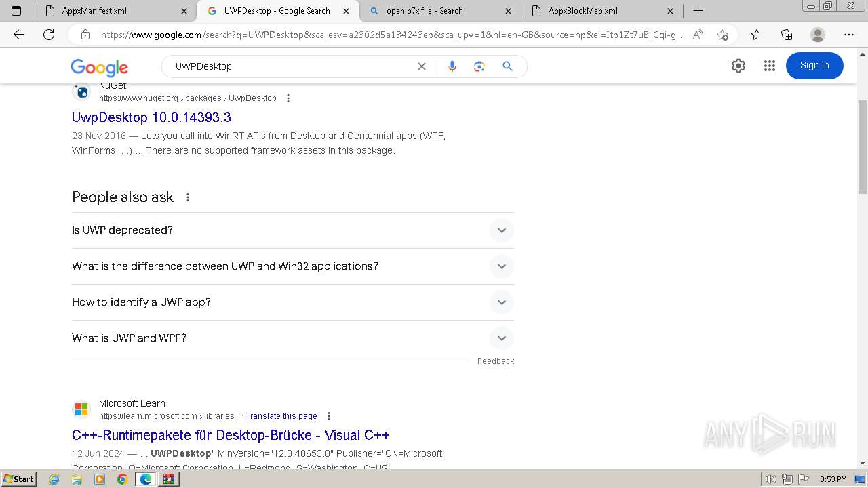Open the tab actions menu icon
The image size is (868, 488).
click(16, 11)
